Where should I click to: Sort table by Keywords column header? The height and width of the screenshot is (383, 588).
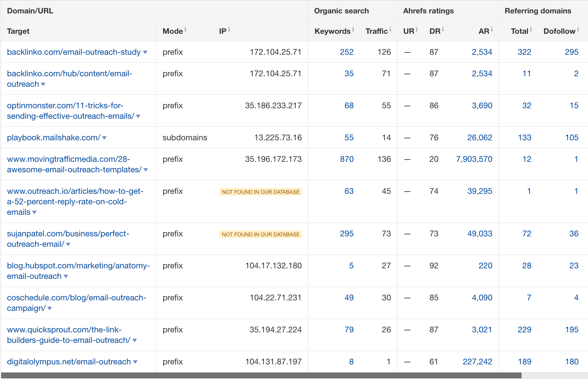tap(332, 31)
